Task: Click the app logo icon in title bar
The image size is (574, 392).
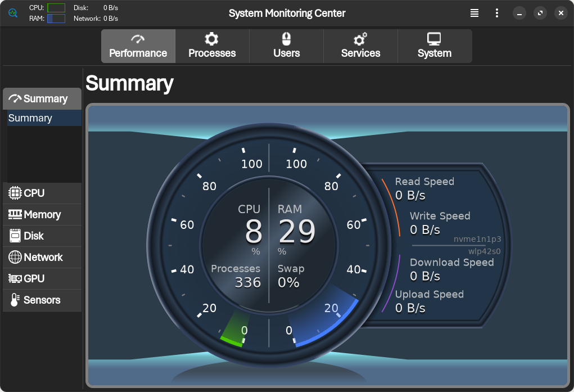Action: (13, 13)
